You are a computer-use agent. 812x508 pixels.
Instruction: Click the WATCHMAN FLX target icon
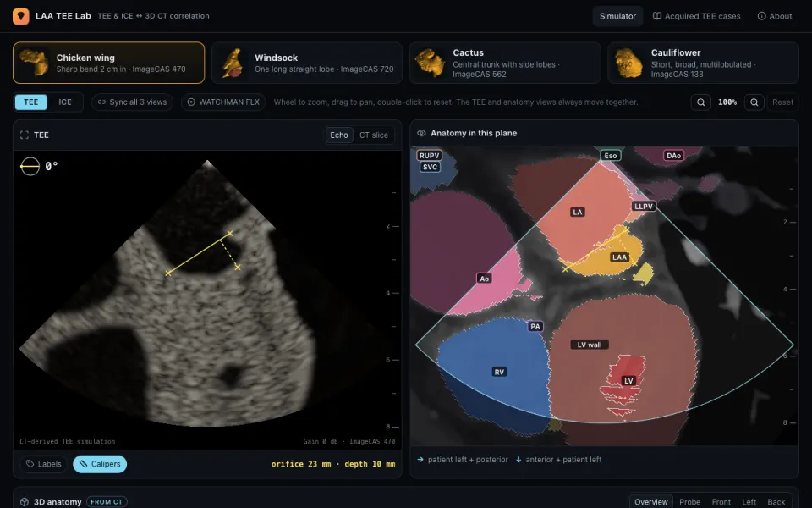191,102
